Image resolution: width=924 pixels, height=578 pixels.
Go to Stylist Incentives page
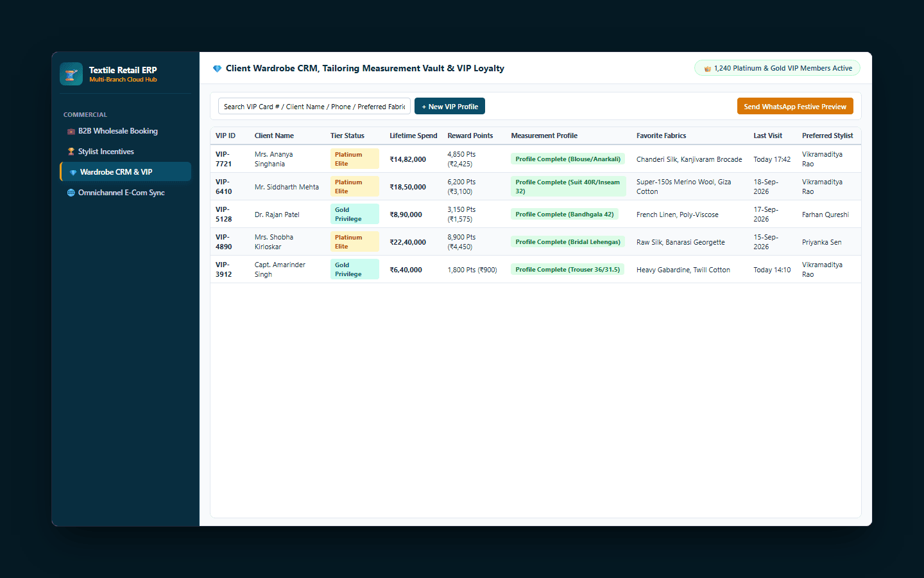pyautogui.click(x=126, y=152)
